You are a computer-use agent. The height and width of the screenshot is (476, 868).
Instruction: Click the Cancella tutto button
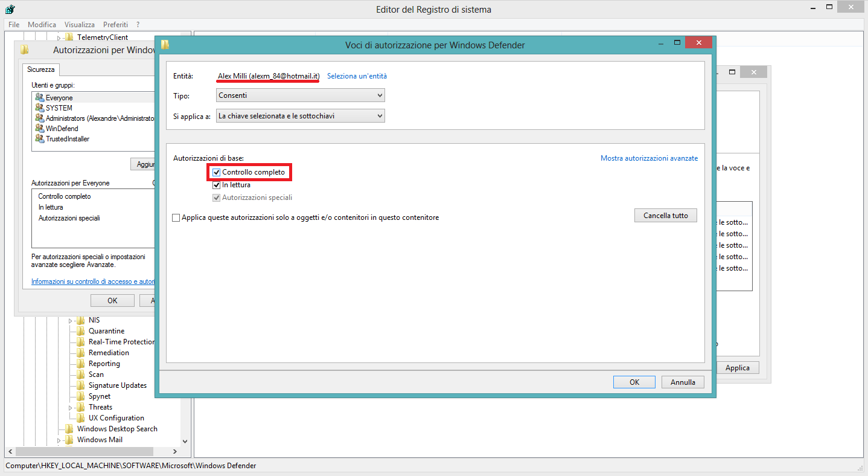point(666,216)
